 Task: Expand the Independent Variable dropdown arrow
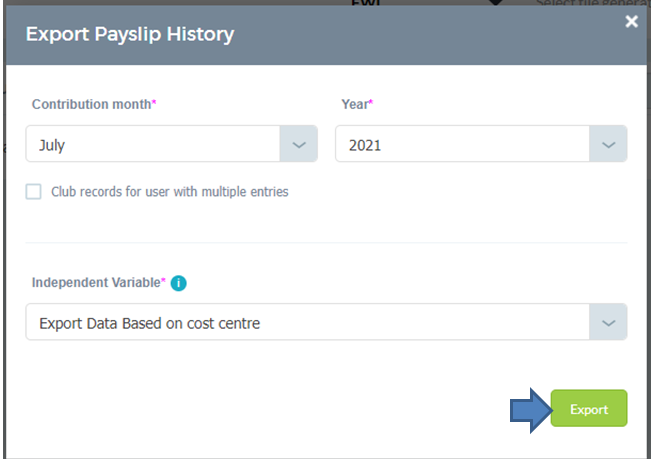coord(608,322)
